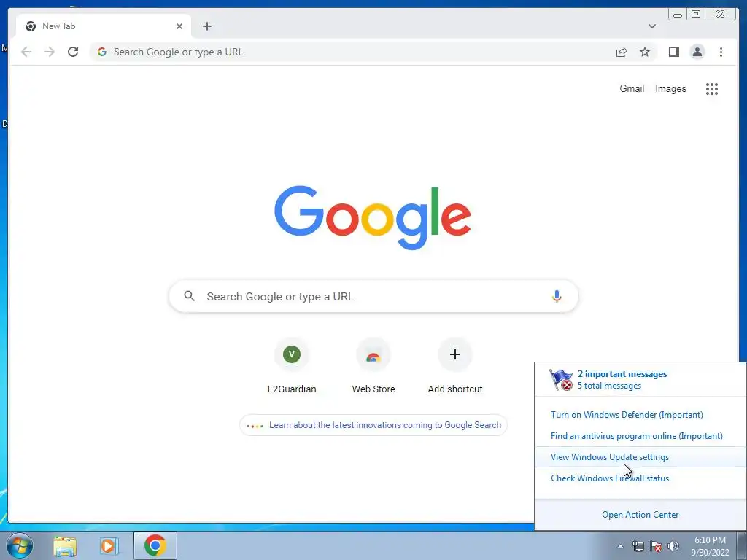Open Chrome three-dot menu
The image size is (747, 560).
pyautogui.click(x=721, y=52)
